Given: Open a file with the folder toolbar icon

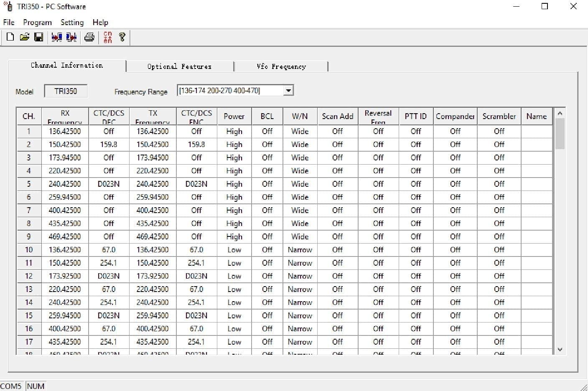Looking at the screenshot, I should (24, 37).
